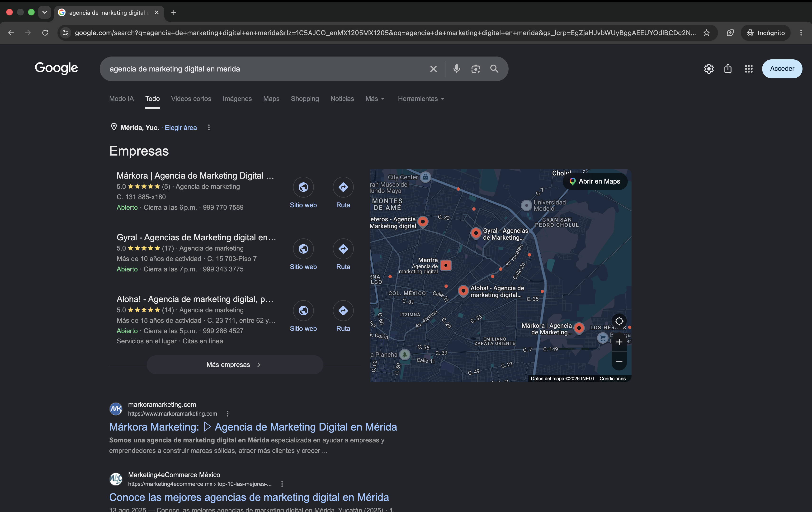The height and width of the screenshot is (512, 812).
Task: Zoom out on the map
Action: pos(619,361)
